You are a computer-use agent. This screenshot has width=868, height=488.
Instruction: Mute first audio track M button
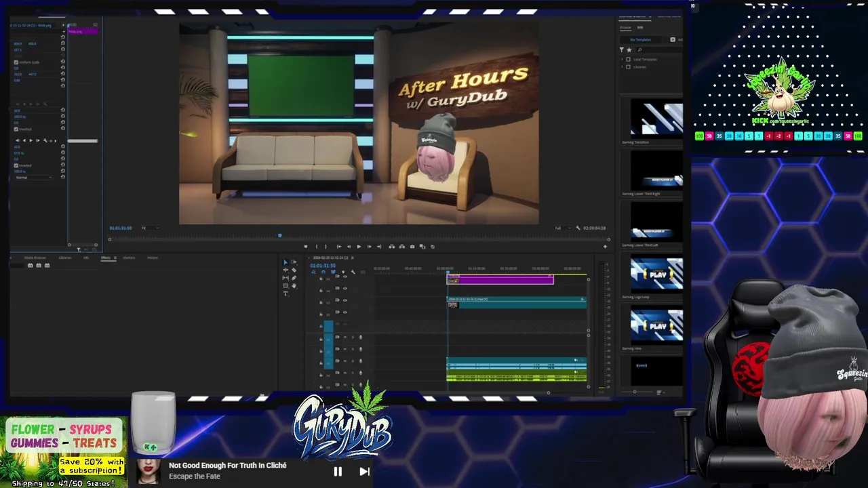coord(345,338)
